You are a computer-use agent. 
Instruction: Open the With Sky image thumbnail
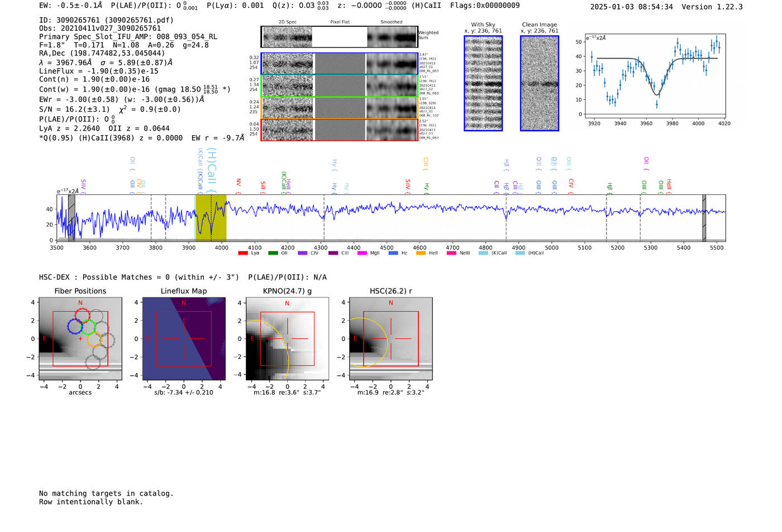(483, 83)
